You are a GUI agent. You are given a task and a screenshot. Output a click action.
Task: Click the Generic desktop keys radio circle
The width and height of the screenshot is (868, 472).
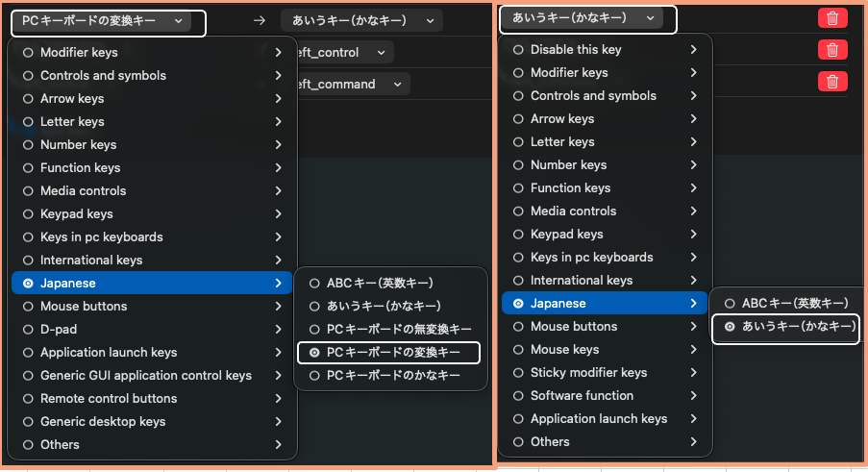click(28, 422)
